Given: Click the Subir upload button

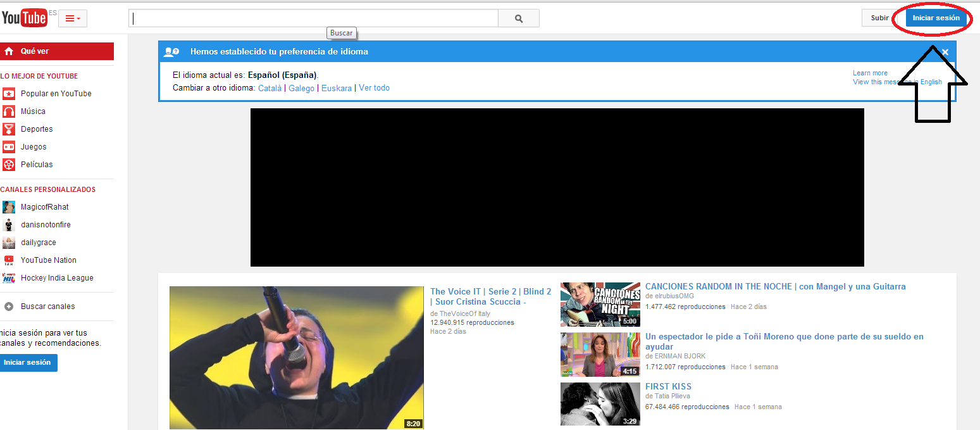Looking at the screenshot, I should pyautogui.click(x=879, y=18).
